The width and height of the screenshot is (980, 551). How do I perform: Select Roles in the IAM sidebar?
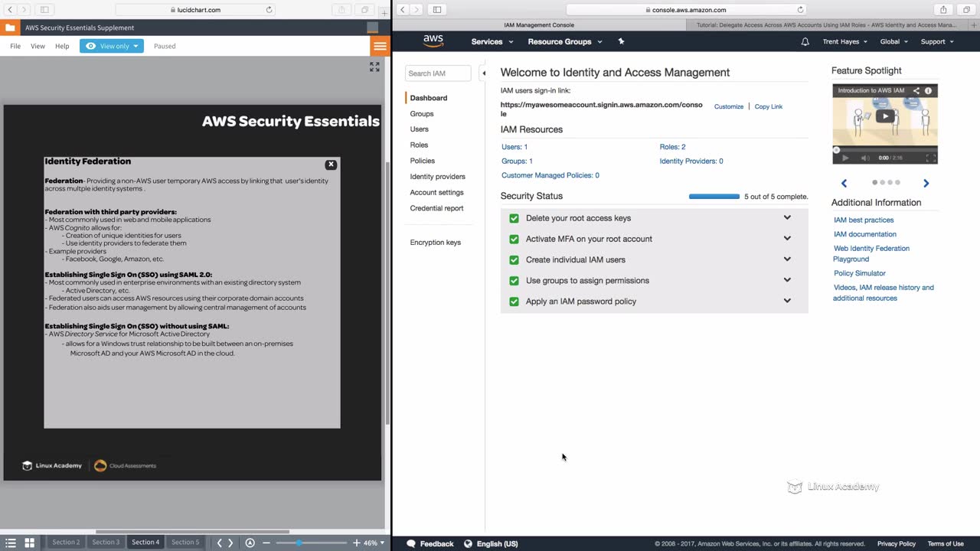419,145
